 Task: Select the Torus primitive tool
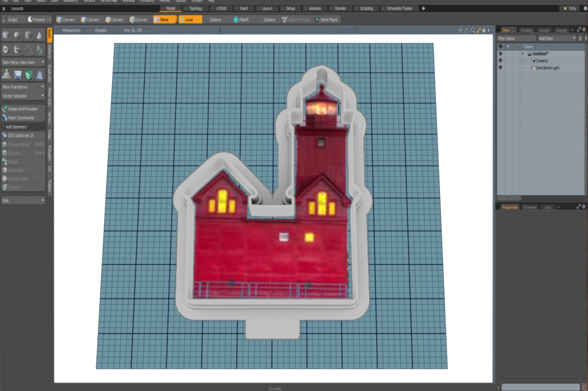point(6,50)
